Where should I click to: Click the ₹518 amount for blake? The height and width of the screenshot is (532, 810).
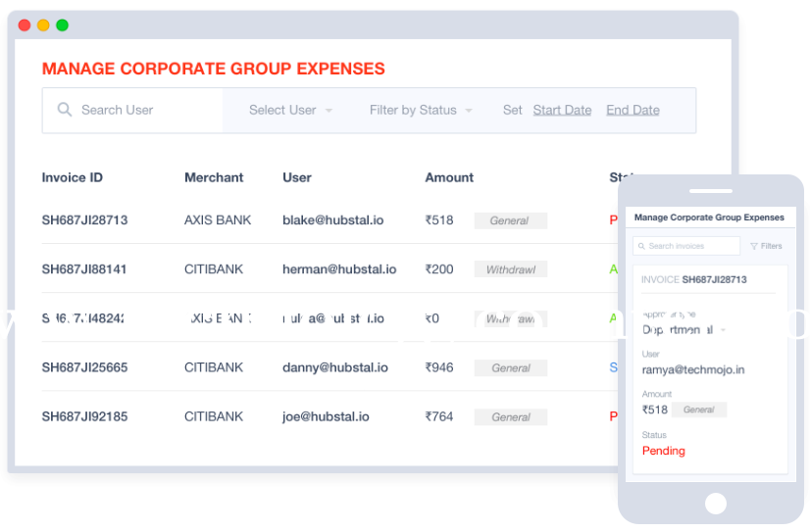pyautogui.click(x=439, y=220)
